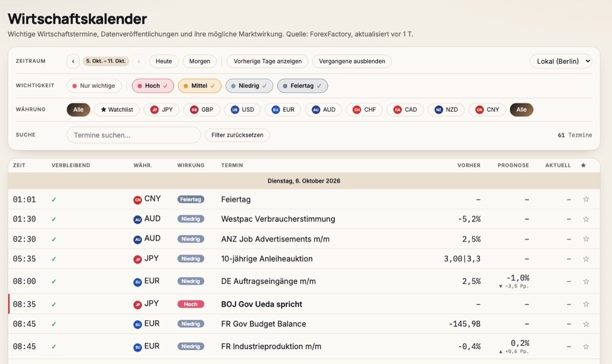This screenshot has height=364, width=612.
Task: Open the Lokal (Berlin) timezone dropdown
Action: (561, 61)
